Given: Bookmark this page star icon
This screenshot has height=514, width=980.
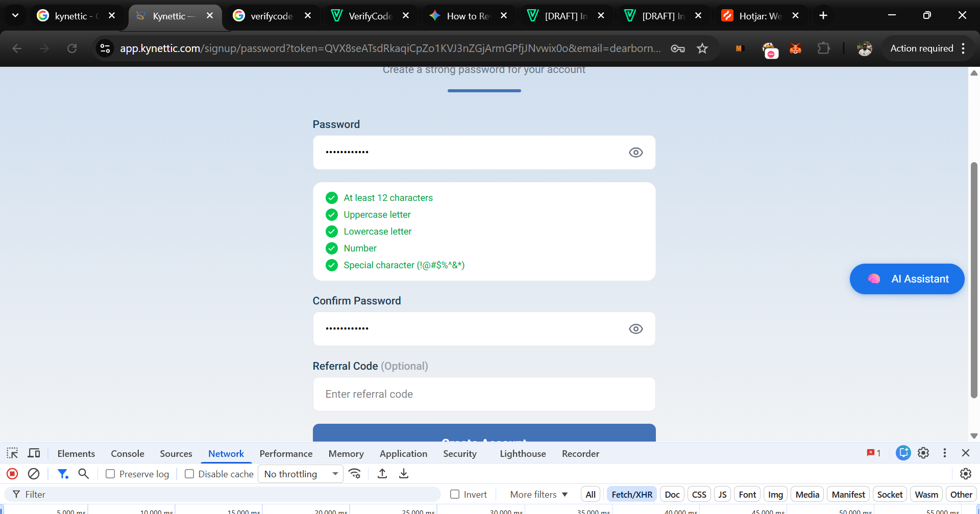Looking at the screenshot, I should click(x=702, y=48).
